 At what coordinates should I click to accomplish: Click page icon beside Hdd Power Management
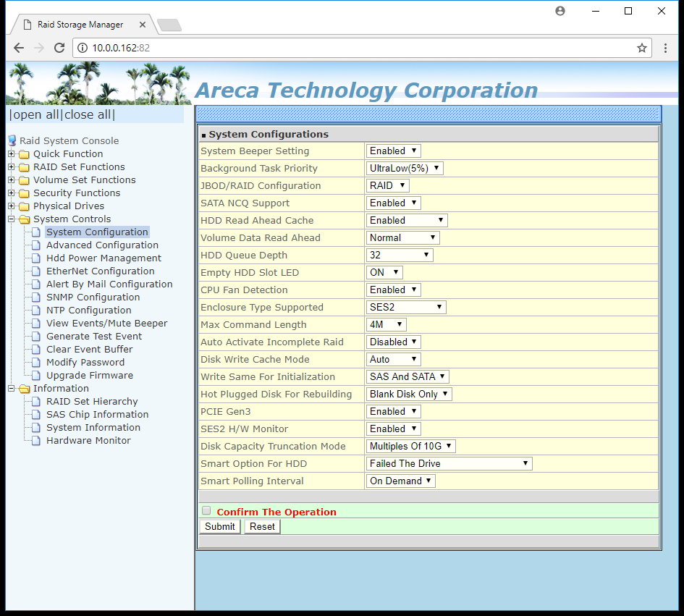(x=37, y=258)
